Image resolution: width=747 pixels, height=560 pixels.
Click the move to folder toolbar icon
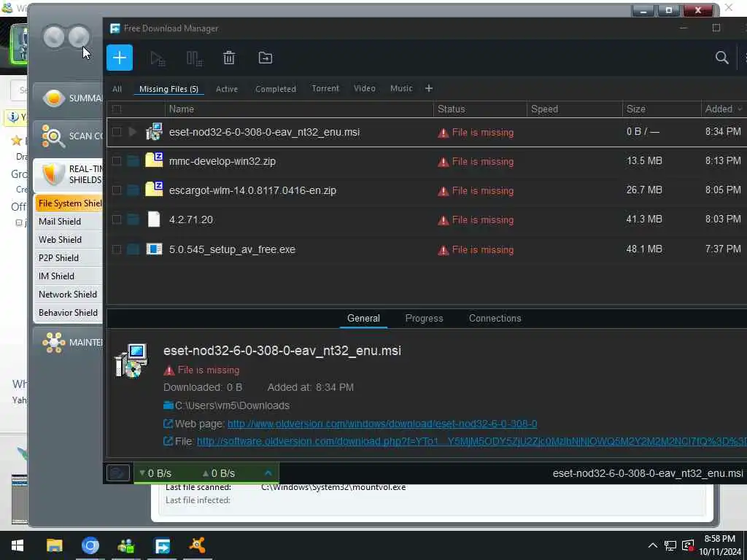coord(266,58)
